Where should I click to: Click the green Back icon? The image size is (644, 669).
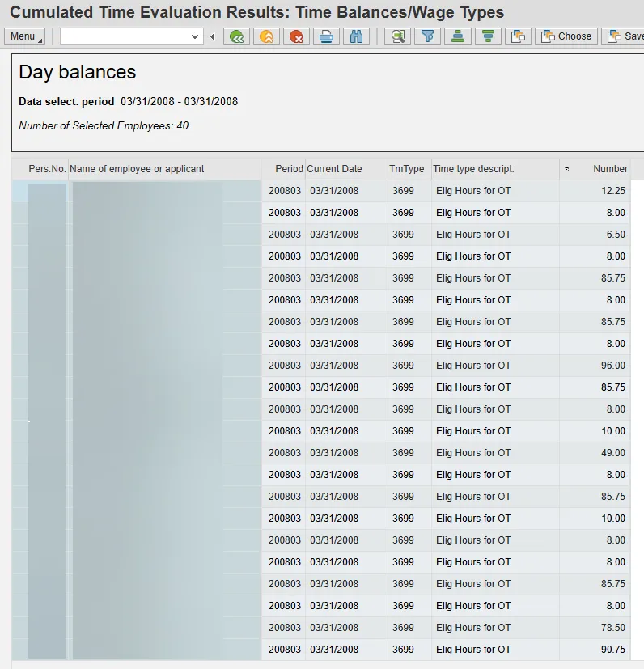coord(236,36)
